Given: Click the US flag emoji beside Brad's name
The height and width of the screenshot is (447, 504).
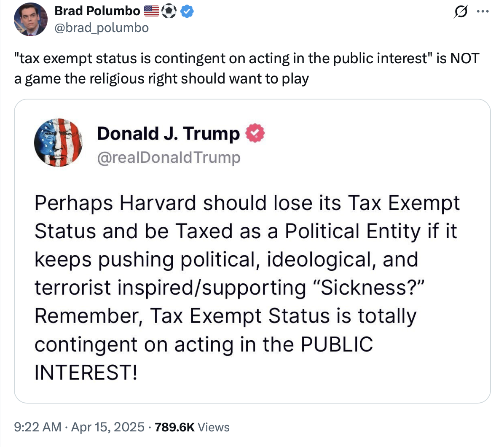Looking at the screenshot, I should (x=151, y=11).
